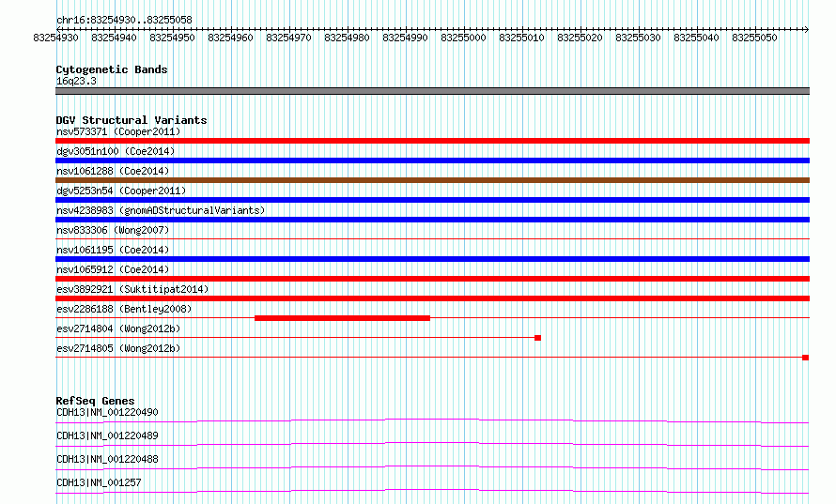Click ruler position 83255030
836x504 pixels.
(638, 38)
